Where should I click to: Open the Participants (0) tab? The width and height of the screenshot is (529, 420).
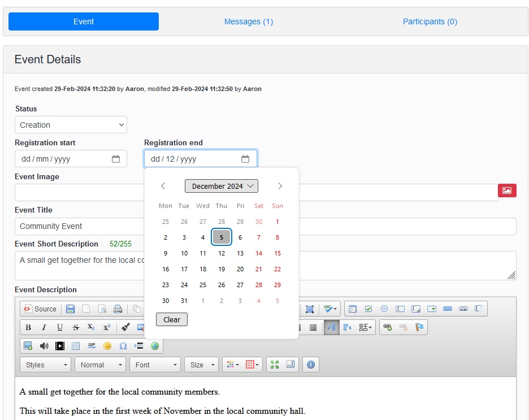(x=430, y=21)
